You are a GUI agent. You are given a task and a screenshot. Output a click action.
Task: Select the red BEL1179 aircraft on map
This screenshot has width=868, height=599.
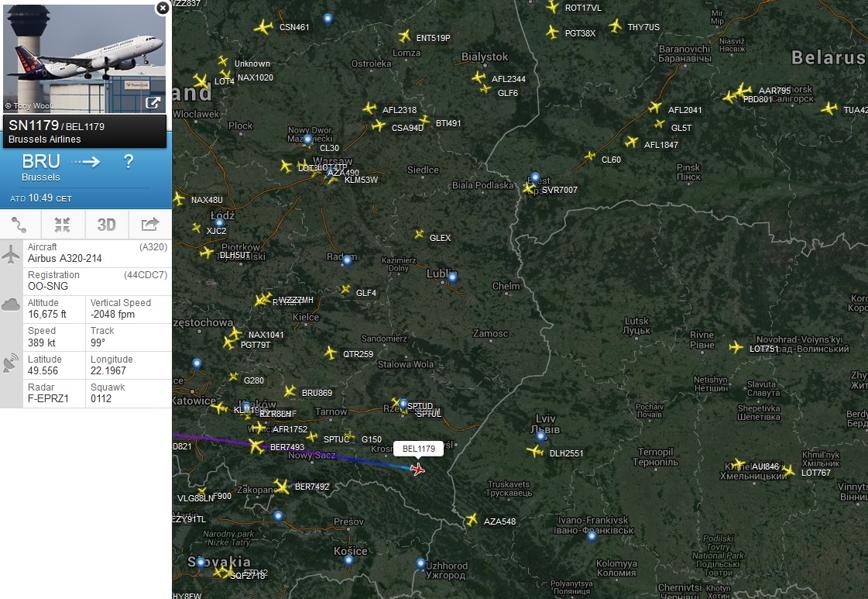pyautogui.click(x=418, y=470)
